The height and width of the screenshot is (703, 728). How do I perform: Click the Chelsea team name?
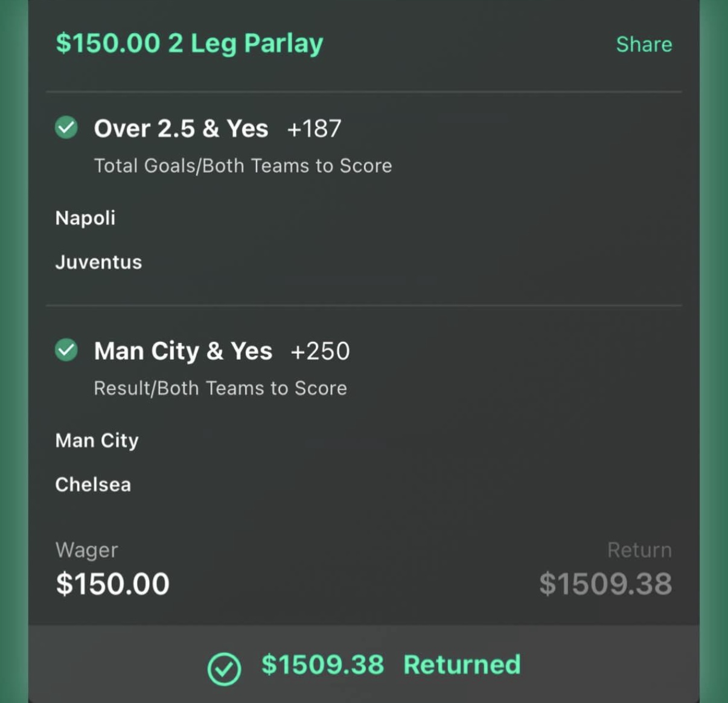(93, 484)
